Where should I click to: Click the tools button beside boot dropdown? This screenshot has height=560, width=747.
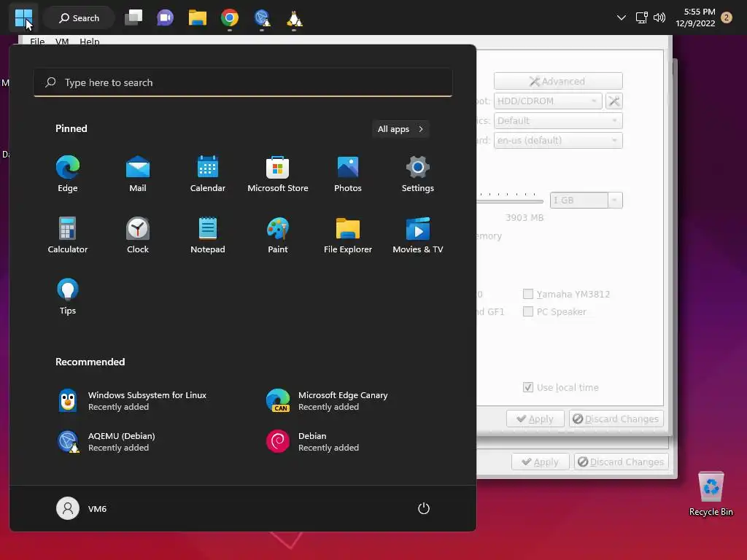click(614, 101)
